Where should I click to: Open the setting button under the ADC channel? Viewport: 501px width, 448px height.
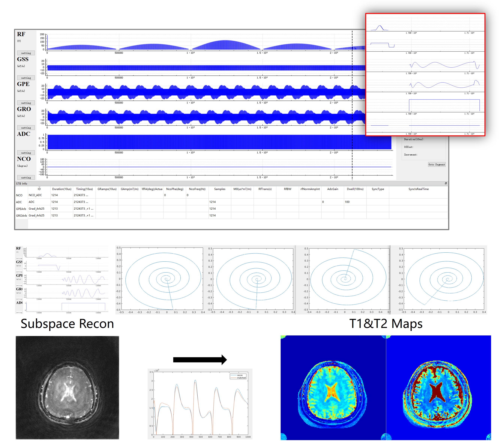(x=26, y=153)
